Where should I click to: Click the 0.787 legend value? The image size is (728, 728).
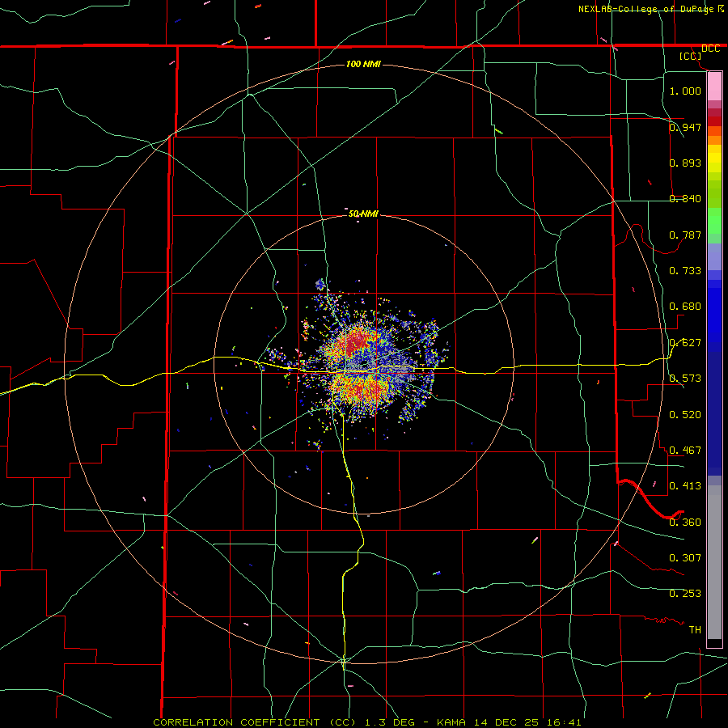click(x=685, y=235)
